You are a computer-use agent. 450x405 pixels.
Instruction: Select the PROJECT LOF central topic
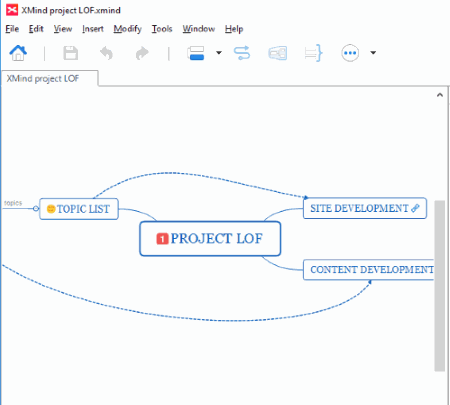pos(210,239)
